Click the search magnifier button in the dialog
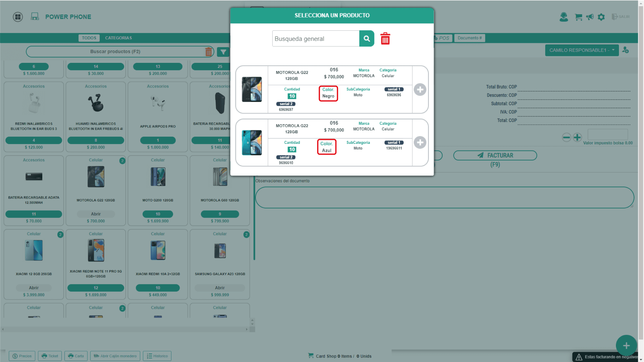The image size is (644, 362). pyautogui.click(x=366, y=38)
